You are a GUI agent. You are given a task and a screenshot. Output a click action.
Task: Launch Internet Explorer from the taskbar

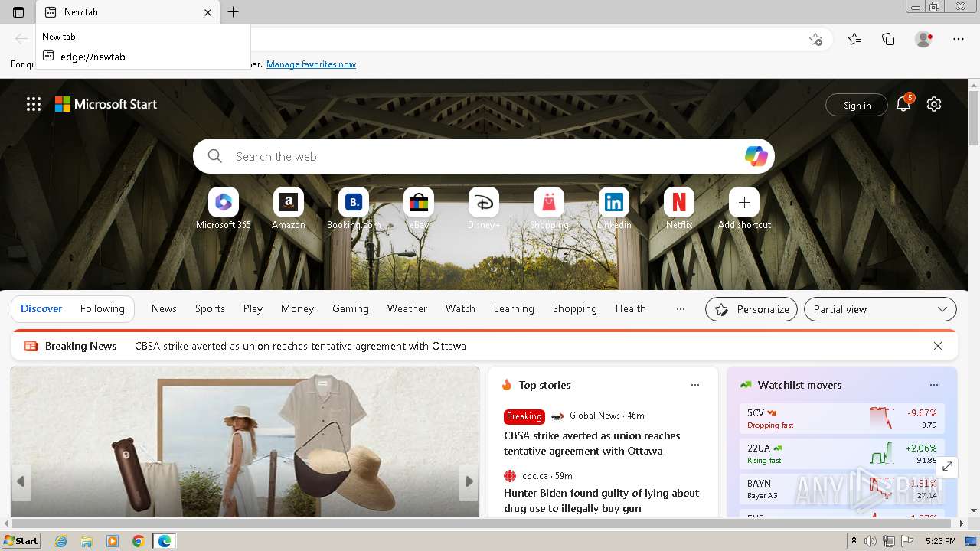60,541
